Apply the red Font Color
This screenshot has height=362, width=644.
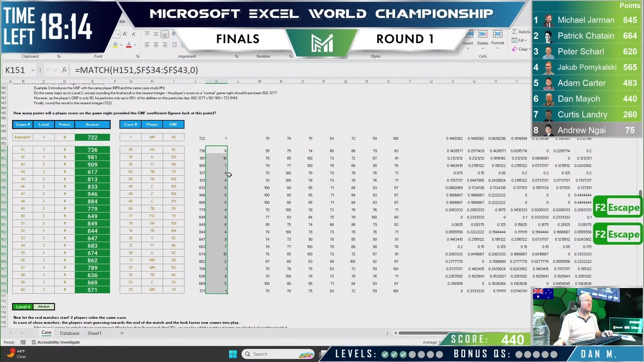(129, 45)
